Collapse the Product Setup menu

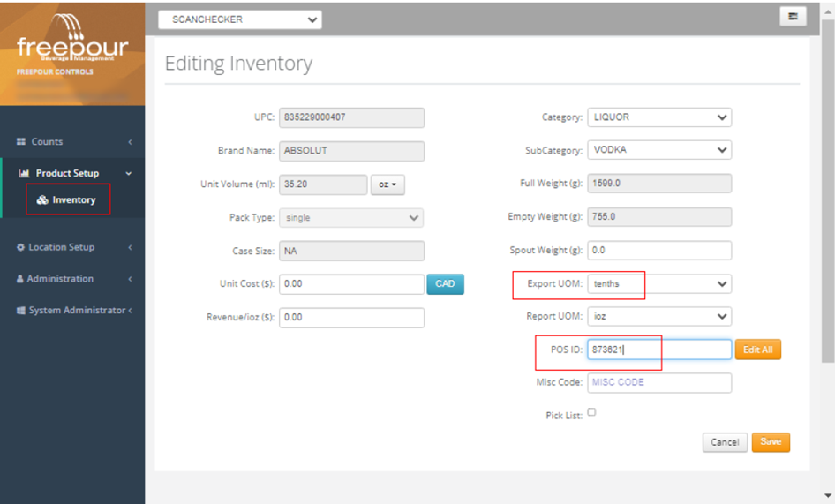point(72,173)
